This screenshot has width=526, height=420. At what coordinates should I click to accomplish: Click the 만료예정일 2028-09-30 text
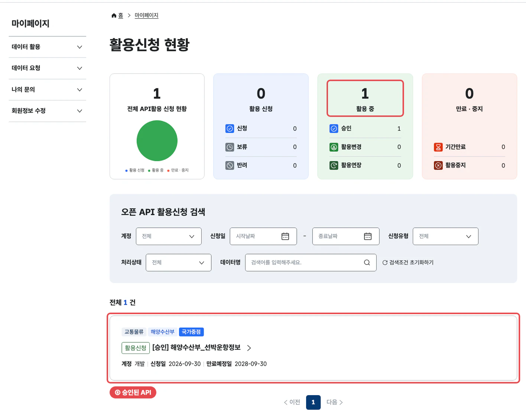pos(237,364)
